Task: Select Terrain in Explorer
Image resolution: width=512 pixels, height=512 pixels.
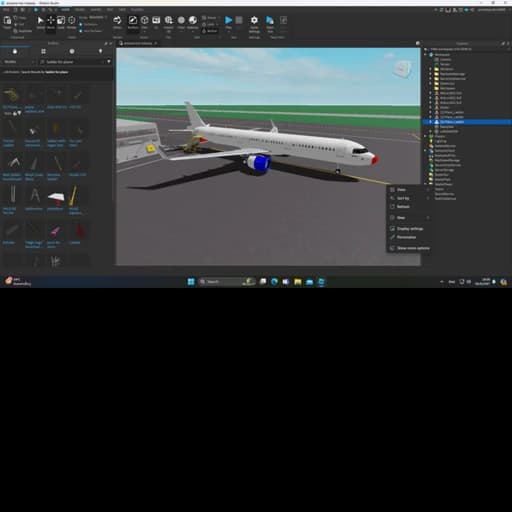Action: pos(445,64)
